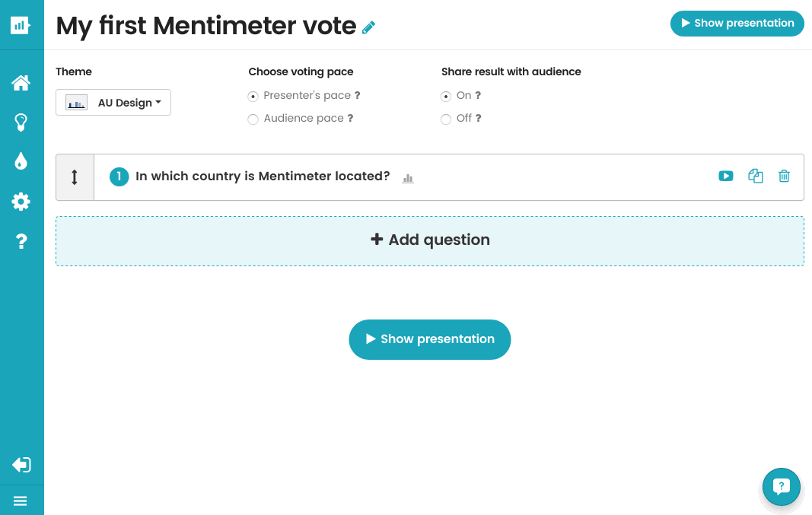Screen dimensions: 812x515
Task: Click the droplet icon in the sidebar
Action: (x=21, y=161)
